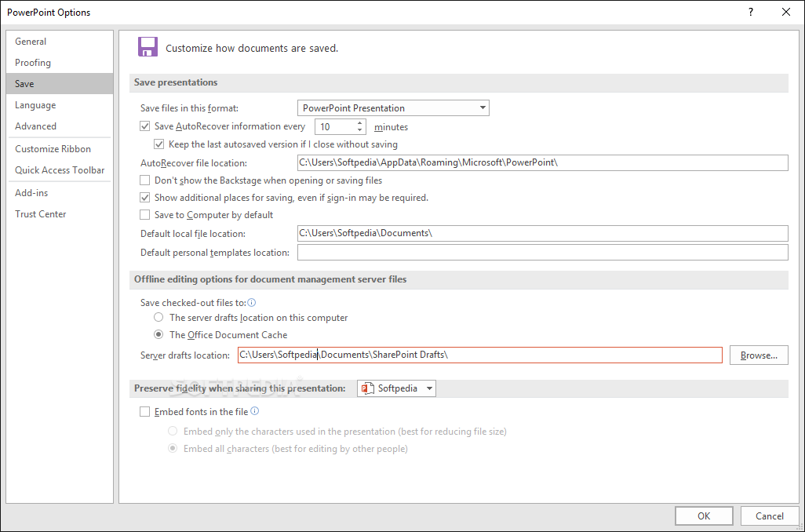
Task: Open the Advanced options category
Action: tap(60, 126)
